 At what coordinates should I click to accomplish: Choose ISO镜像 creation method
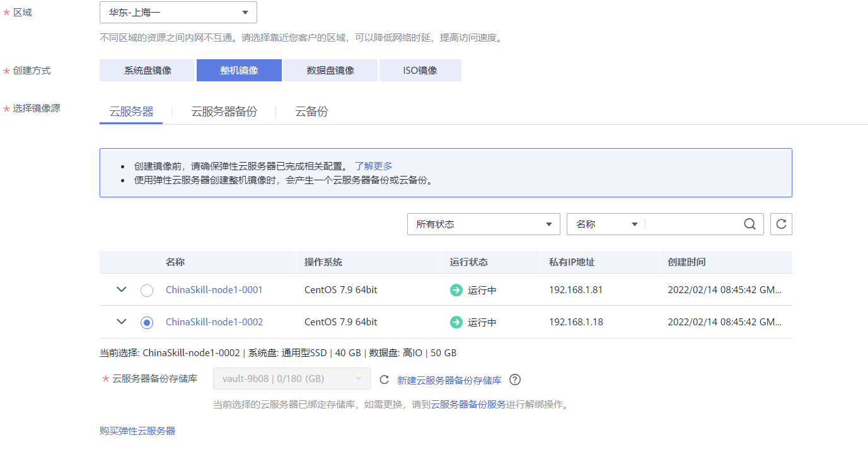point(420,71)
